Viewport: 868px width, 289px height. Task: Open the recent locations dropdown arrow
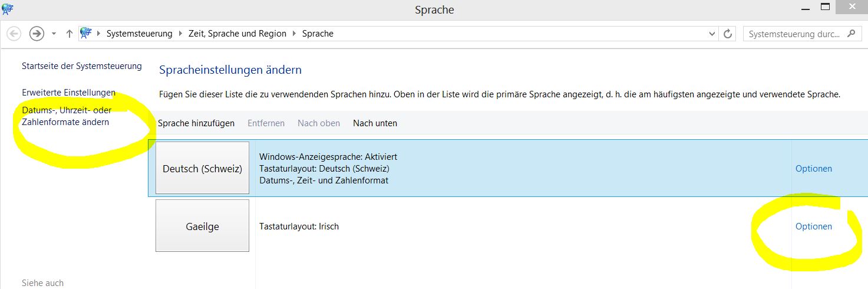(x=54, y=34)
